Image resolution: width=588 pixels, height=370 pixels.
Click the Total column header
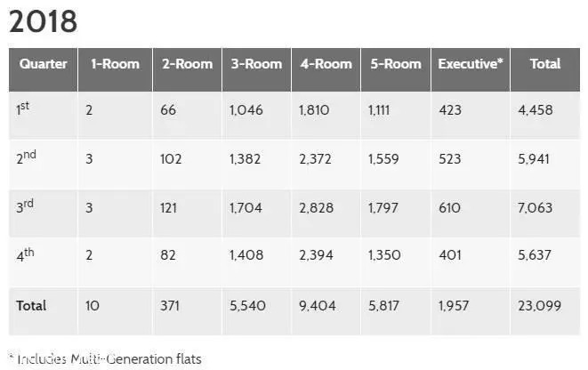click(x=545, y=64)
